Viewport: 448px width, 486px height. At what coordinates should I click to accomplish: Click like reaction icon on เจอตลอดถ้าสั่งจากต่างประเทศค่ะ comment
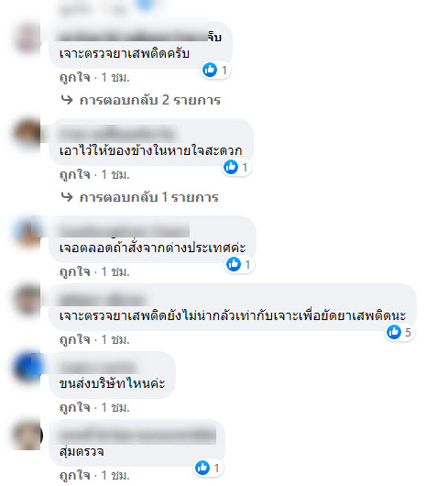(x=234, y=264)
